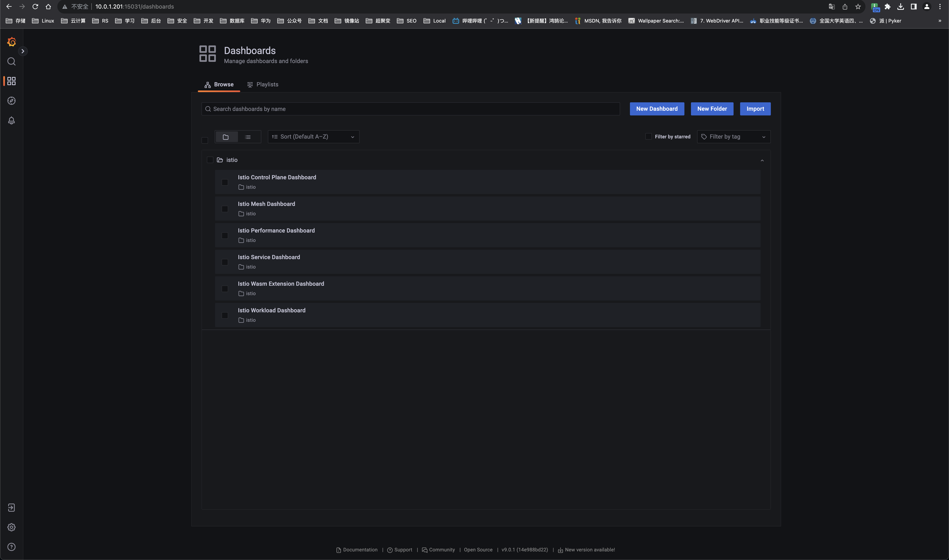Select Istio Workload Dashboard checkbox
This screenshot has width=949, height=560.
pyautogui.click(x=225, y=315)
